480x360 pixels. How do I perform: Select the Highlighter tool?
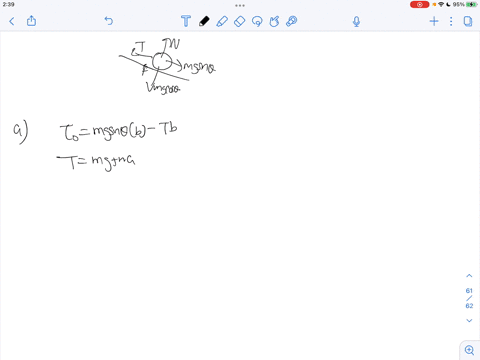click(222, 21)
